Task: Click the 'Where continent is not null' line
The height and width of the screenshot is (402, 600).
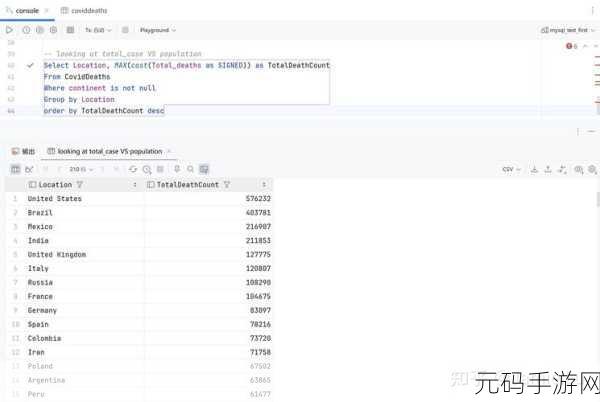Action: pos(99,88)
